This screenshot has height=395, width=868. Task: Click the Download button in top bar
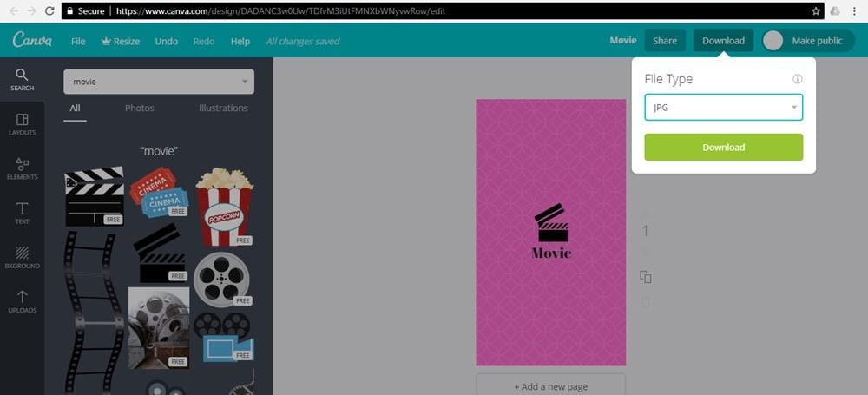point(723,41)
